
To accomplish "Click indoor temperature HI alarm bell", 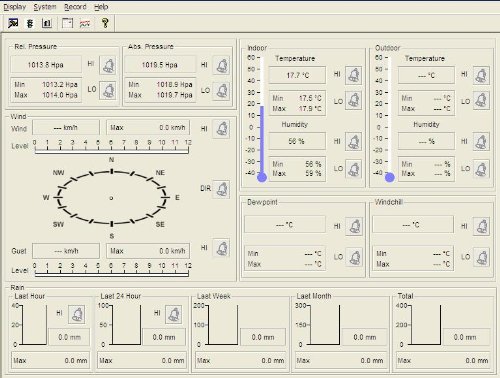I will tap(353, 75).
